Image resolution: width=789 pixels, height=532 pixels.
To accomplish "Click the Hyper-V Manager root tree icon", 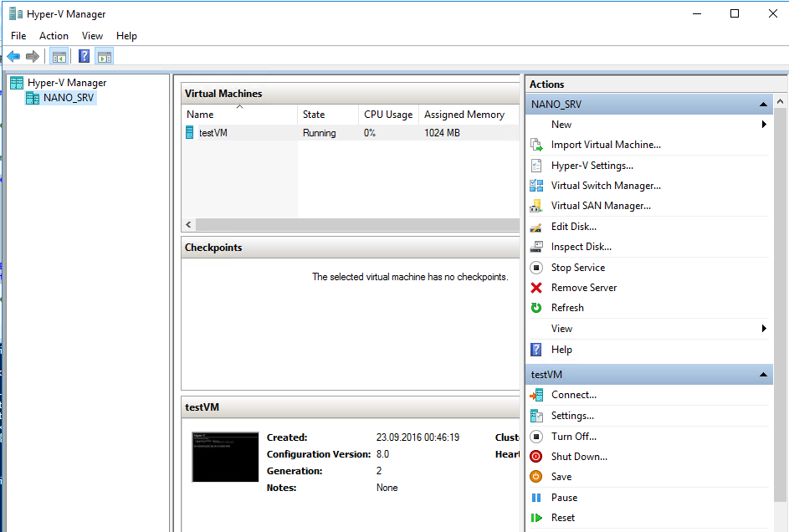I will (17, 83).
